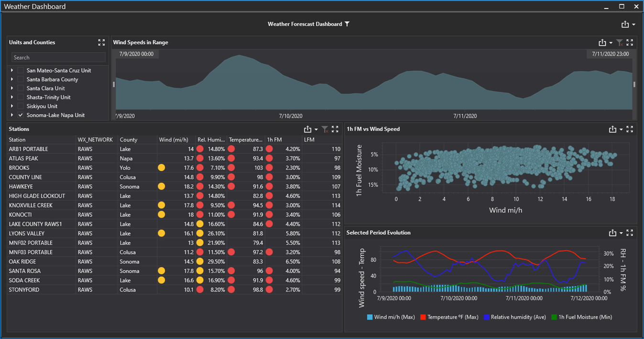Sort the Wind (mi/h) column

pyautogui.click(x=174, y=139)
